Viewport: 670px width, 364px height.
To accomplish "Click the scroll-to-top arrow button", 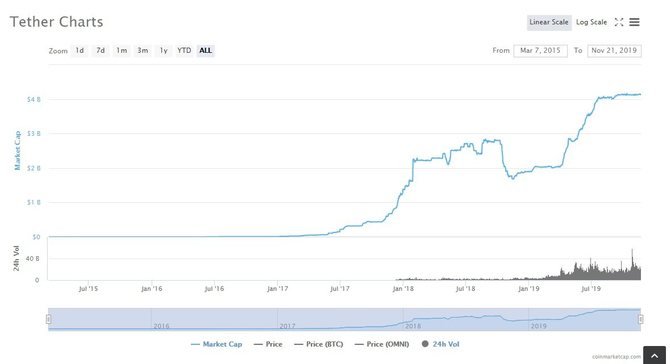I will pyautogui.click(x=655, y=355).
